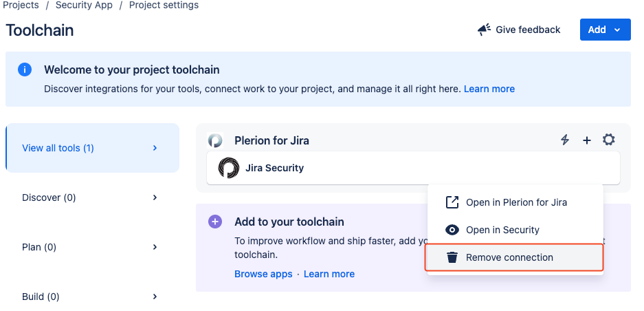
Task: Click the blue info icon in welcome banner
Action: 25,69
